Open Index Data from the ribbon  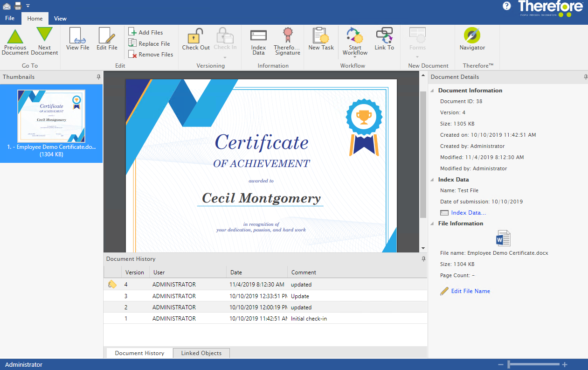click(x=258, y=41)
